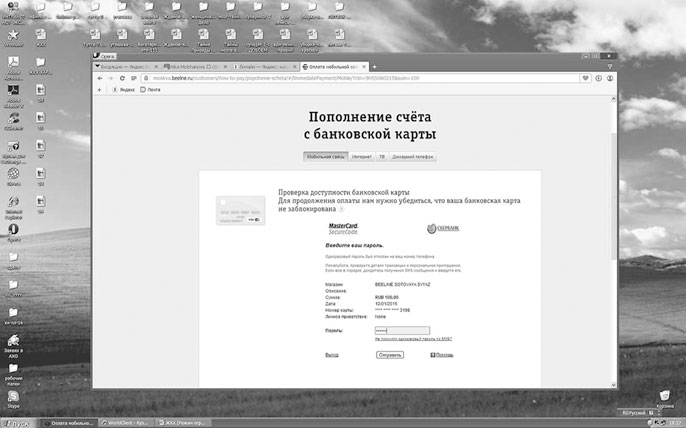The width and height of the screenshot is (686, 428).
Task: Switch to WorldClient taskbar window
Action: coord(124,422)
